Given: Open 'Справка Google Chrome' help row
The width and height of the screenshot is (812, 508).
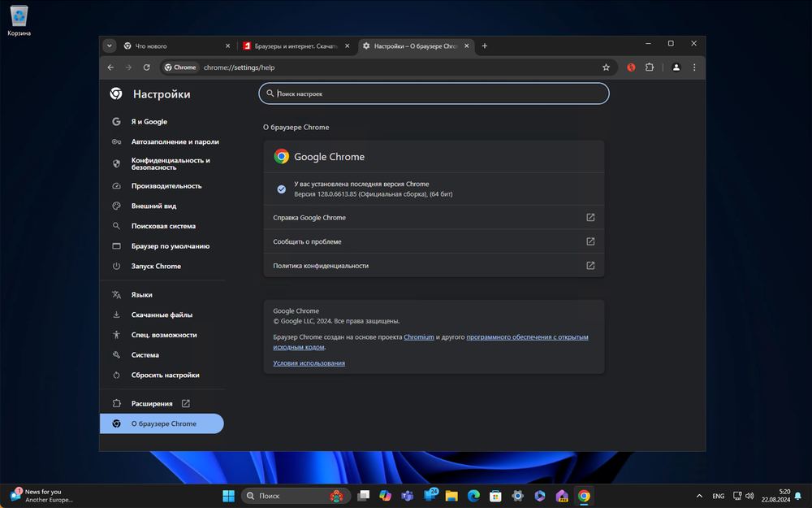Looking at the screenshot, I should tap(434, 218).
